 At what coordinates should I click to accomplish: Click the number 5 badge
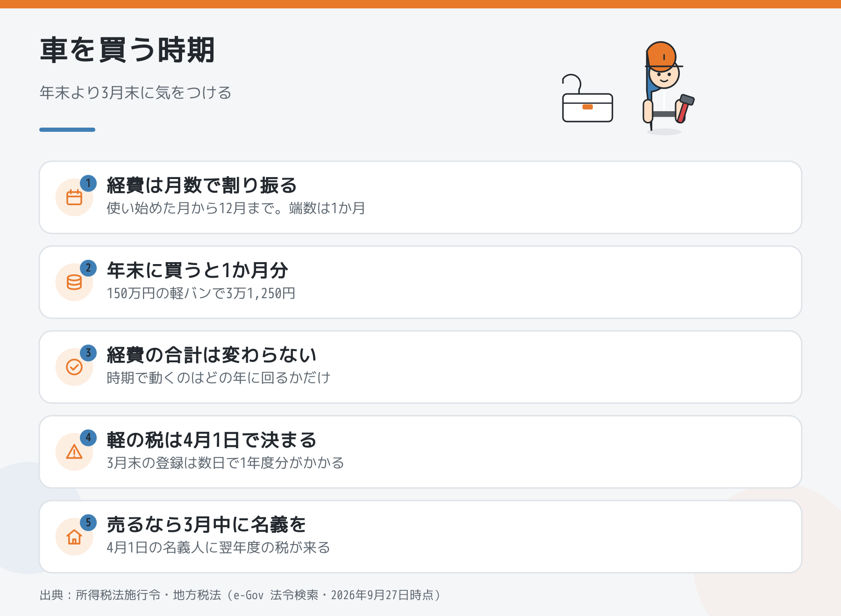click(x=88, y=523)
